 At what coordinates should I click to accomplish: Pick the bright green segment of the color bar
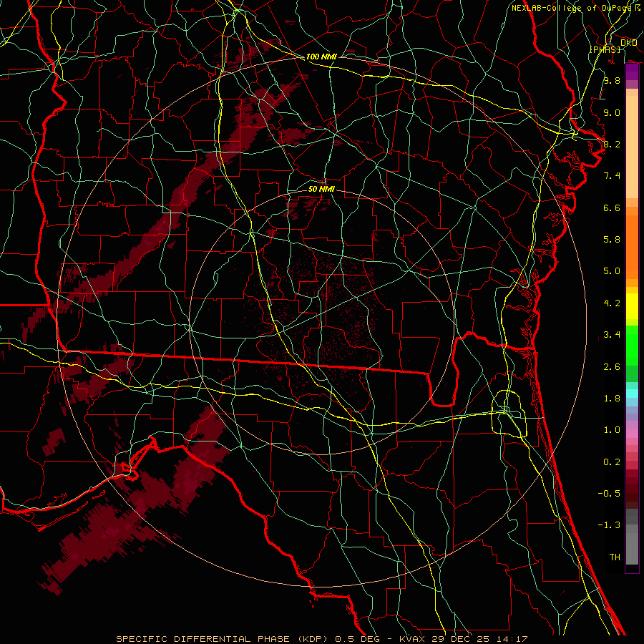[632, 345]
